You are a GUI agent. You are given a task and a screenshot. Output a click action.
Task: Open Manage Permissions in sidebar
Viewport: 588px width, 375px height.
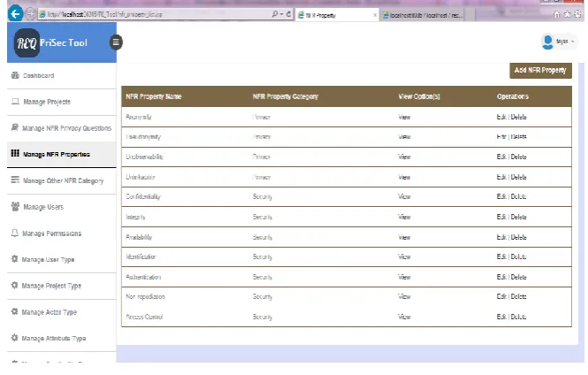[52, 233]
